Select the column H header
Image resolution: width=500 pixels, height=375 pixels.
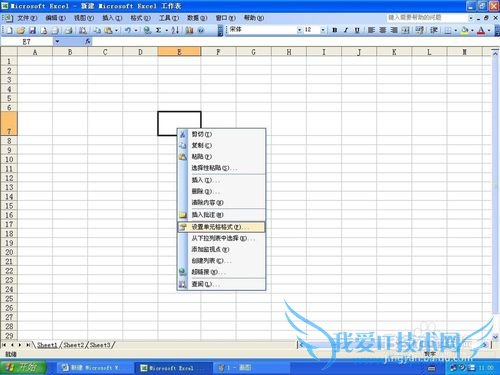click(289, 52)
